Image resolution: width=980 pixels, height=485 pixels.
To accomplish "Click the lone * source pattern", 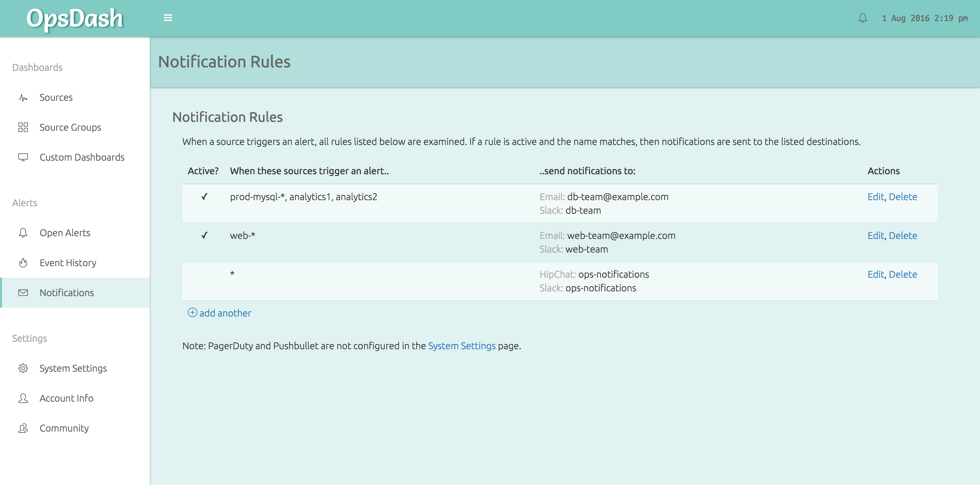I will coord(232,273).
